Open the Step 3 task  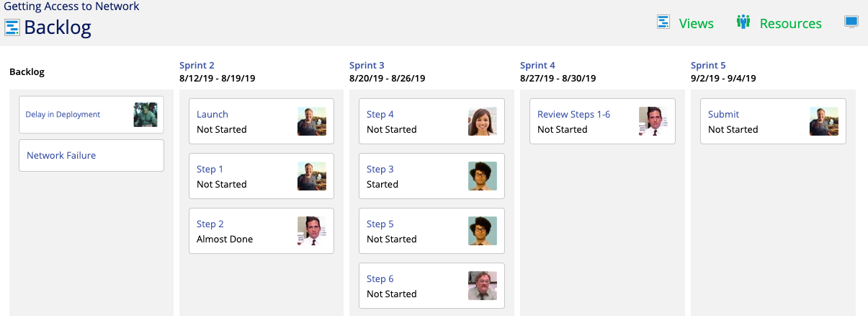click(x=380, y=169)
